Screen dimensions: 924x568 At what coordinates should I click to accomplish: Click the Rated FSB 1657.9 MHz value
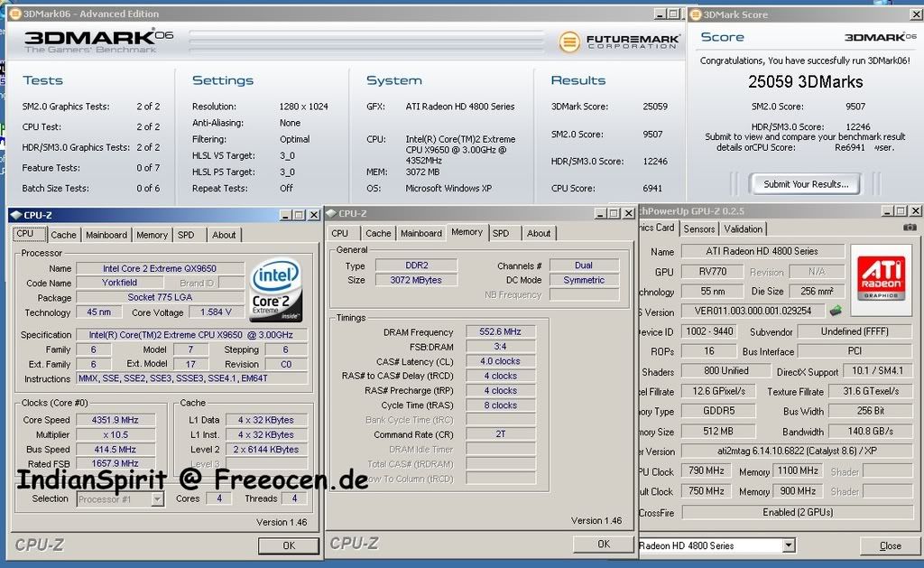[115, 463]
